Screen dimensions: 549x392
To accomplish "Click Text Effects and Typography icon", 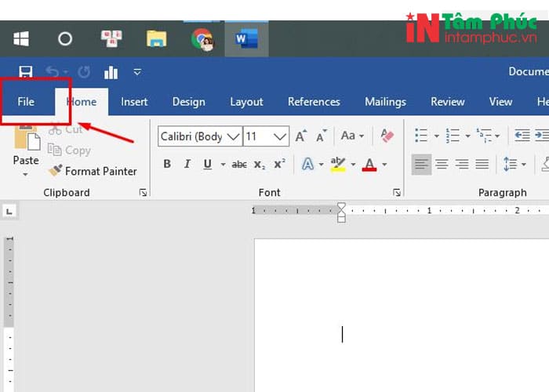I will coord(307,164).
